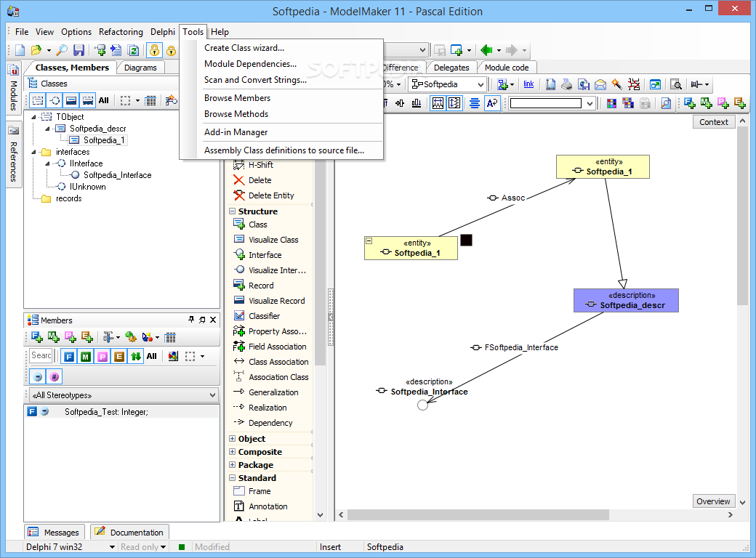Click the Context button
The width and height of the screenshot is (756, 558).
(714, 122)
